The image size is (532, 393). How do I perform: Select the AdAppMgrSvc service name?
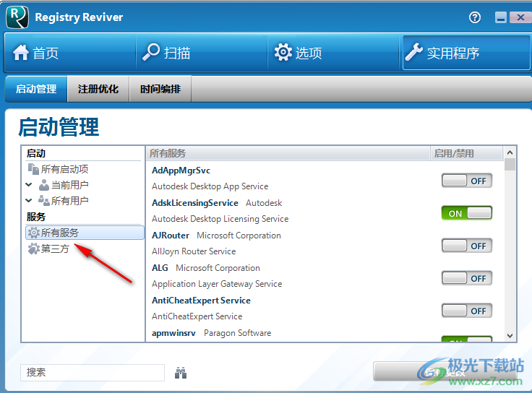point(181,170)
